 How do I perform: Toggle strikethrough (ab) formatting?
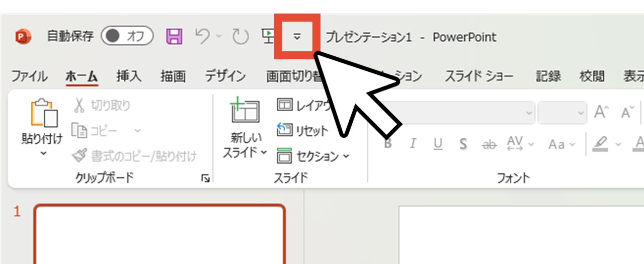(489, 145)
